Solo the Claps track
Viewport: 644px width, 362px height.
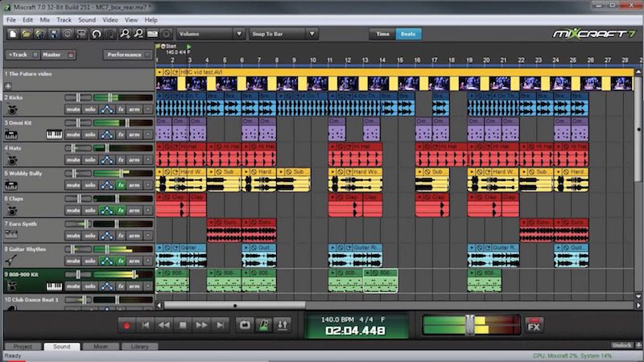pos(90,211)
